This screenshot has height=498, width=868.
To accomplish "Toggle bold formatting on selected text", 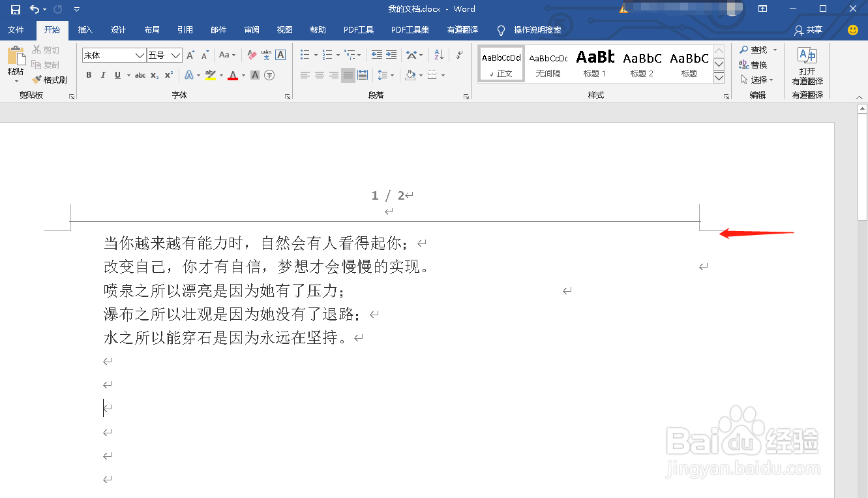I will 88,75.
